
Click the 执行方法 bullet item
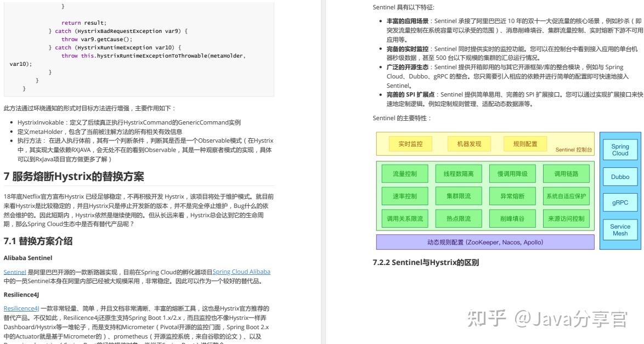(145, 150)
